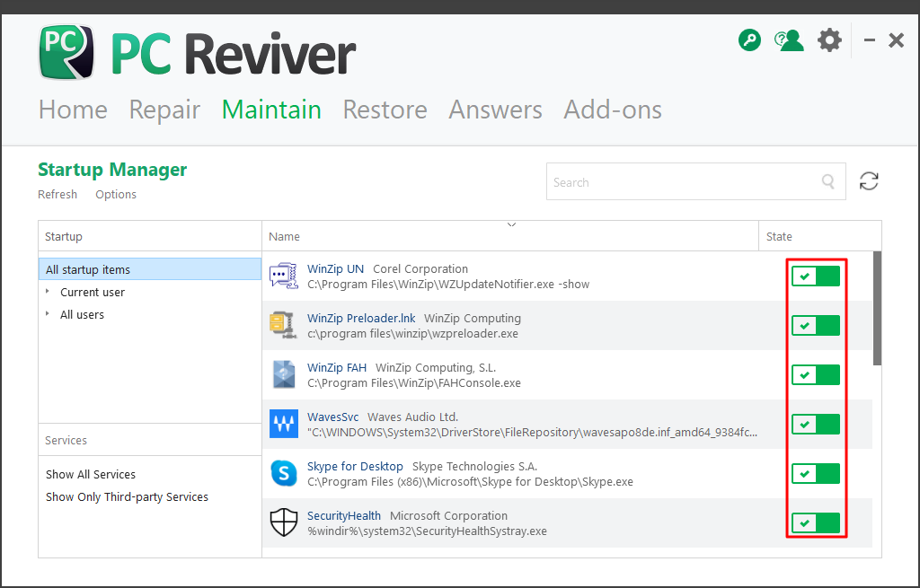This screenshot has height=588, width=920.
Task: Click the Services section label
Action: click(x=66, y=440)
